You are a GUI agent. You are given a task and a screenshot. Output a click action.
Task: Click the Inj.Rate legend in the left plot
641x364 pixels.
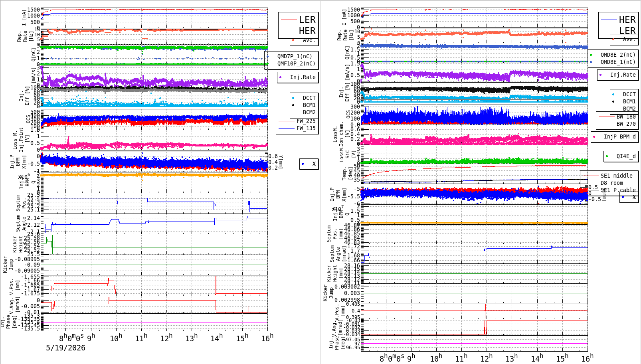pyautogui.click(x=303, y=77)
